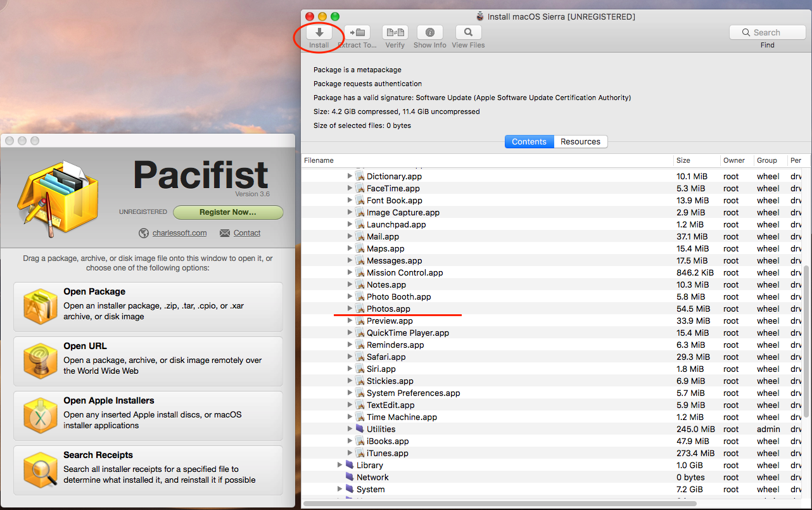Select the Maps.app file icon
The image size is (812, 510).
(360, 248)
